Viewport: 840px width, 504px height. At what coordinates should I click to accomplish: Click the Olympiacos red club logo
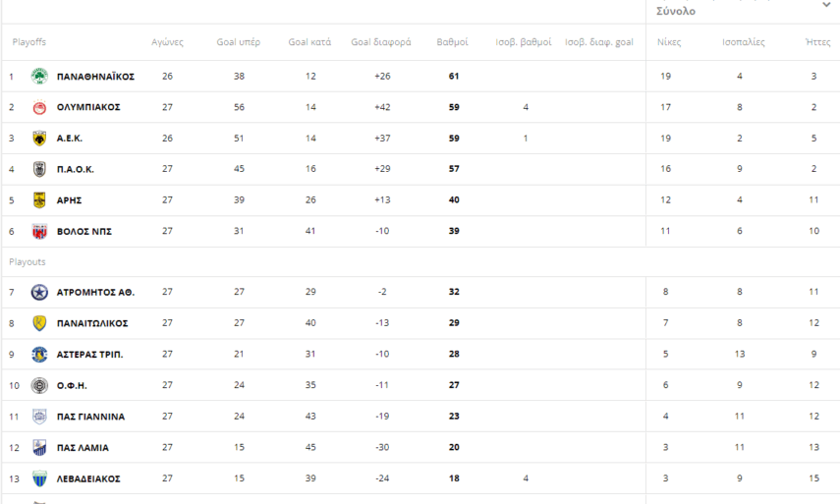click(x=39, y=107)
